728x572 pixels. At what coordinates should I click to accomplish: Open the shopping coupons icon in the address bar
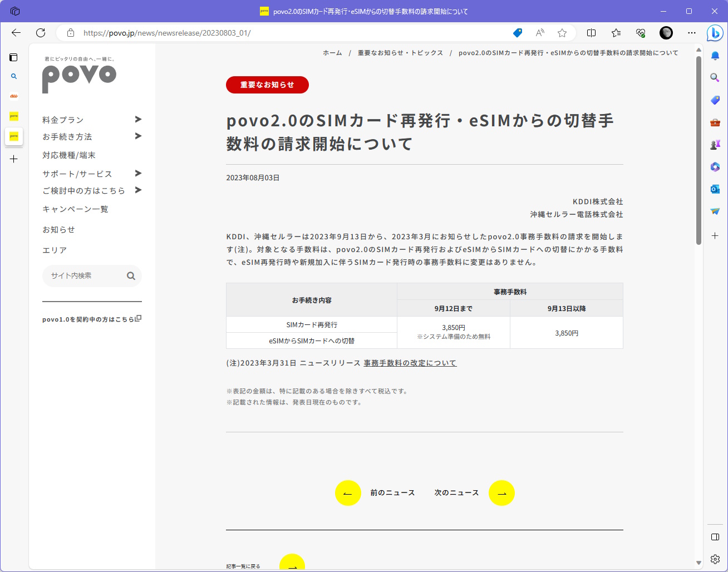517,33
